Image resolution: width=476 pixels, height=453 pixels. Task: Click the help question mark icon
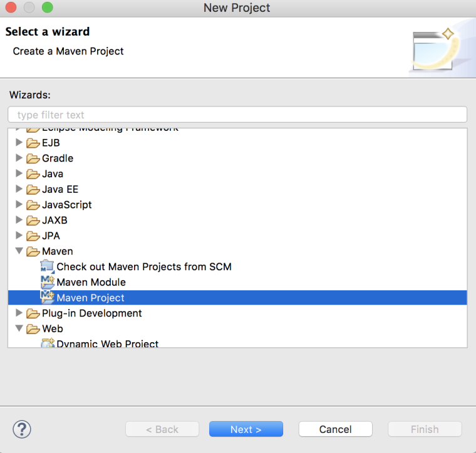21,429
